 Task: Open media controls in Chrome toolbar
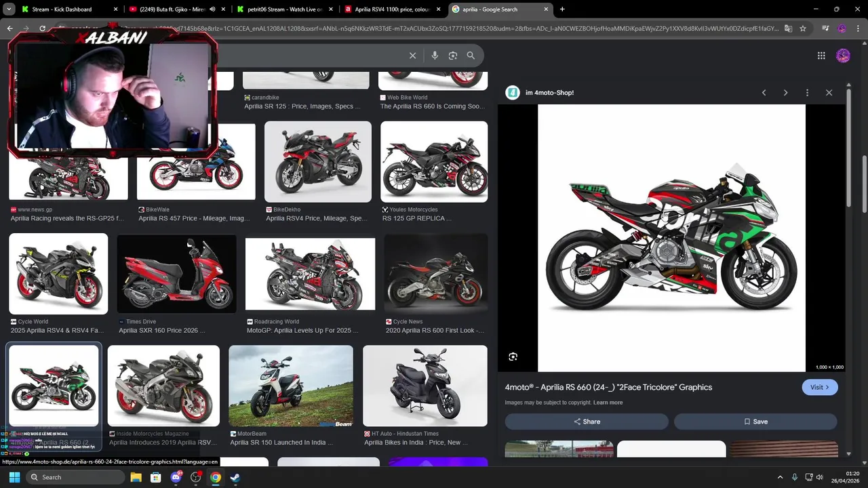pyautogui.click(x=825, y=28)
